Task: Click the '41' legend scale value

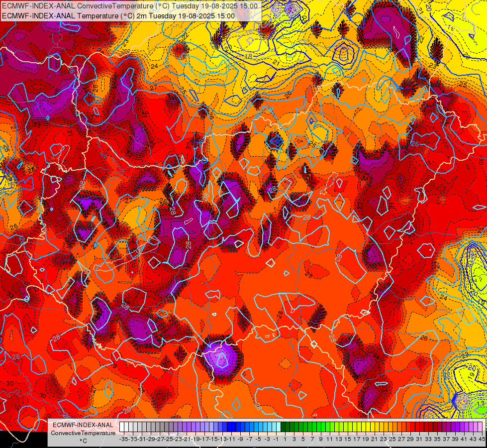Action: click(x=464, y=439)
